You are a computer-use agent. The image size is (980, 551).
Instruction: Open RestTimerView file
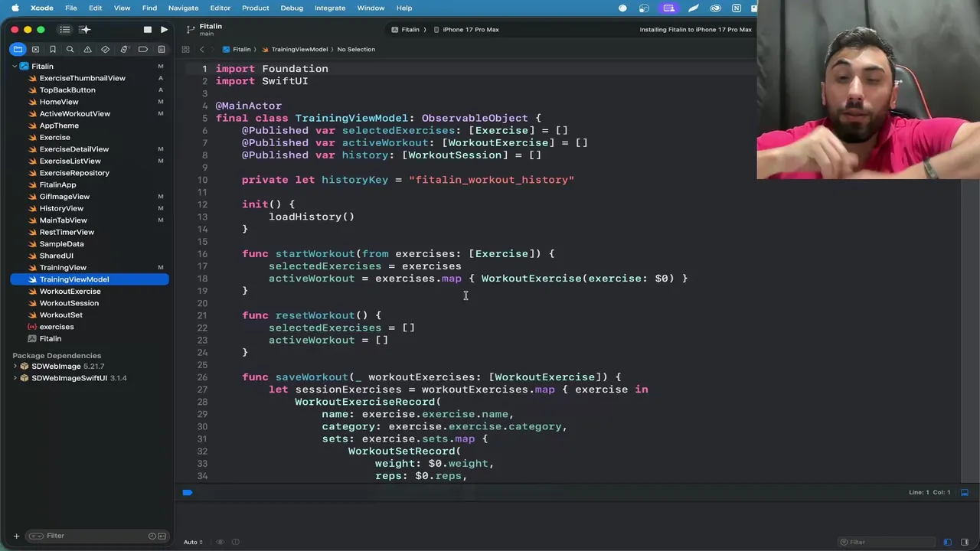pos(67,232)
